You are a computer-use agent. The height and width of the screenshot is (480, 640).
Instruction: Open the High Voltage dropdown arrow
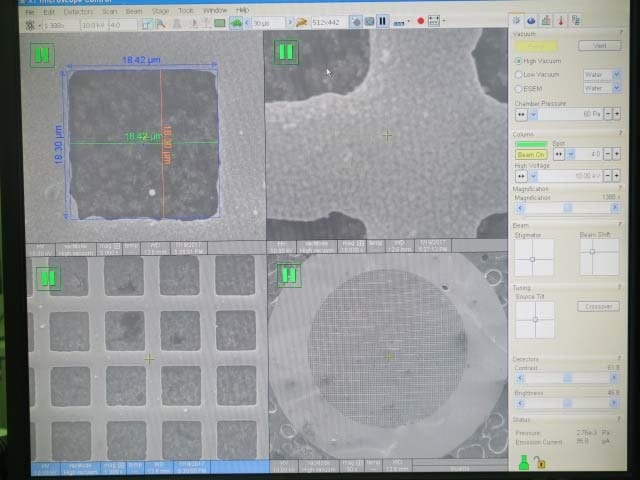point(533,176)
